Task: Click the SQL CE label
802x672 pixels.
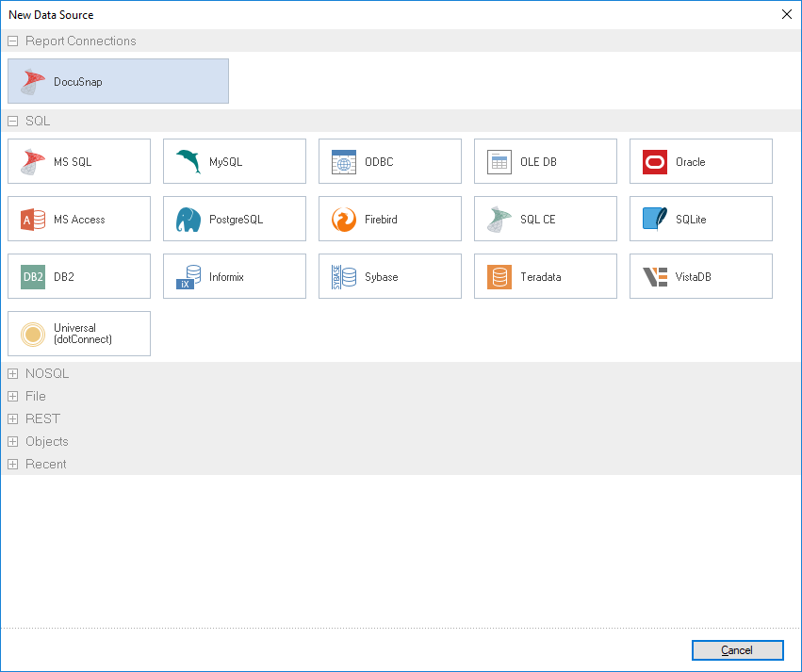Action: coord(537,220)
